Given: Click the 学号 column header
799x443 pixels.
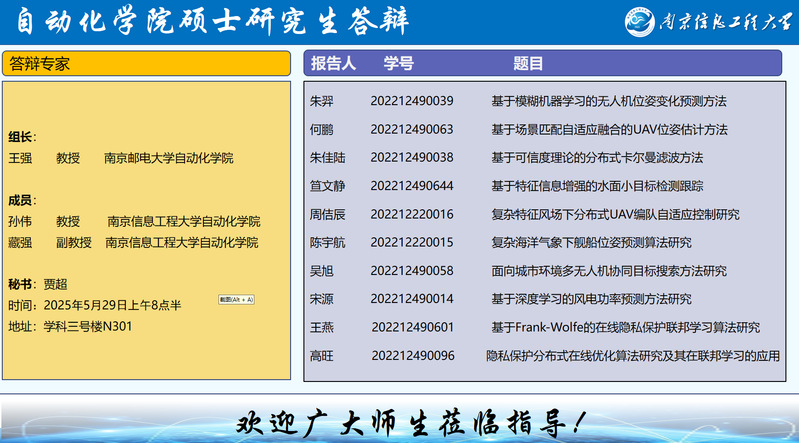Looking at the screenshot, I should [x=398, y=64].
